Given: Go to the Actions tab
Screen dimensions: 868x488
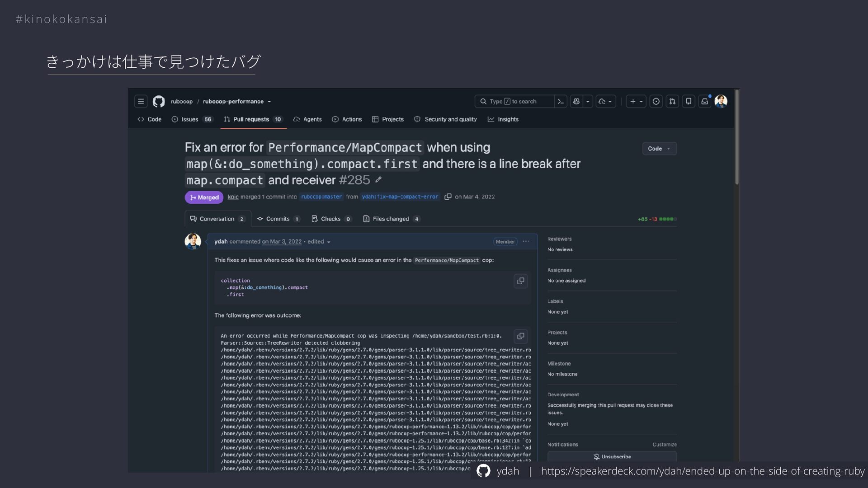Looking at the screenshot, I should click(x=347, y=119).
